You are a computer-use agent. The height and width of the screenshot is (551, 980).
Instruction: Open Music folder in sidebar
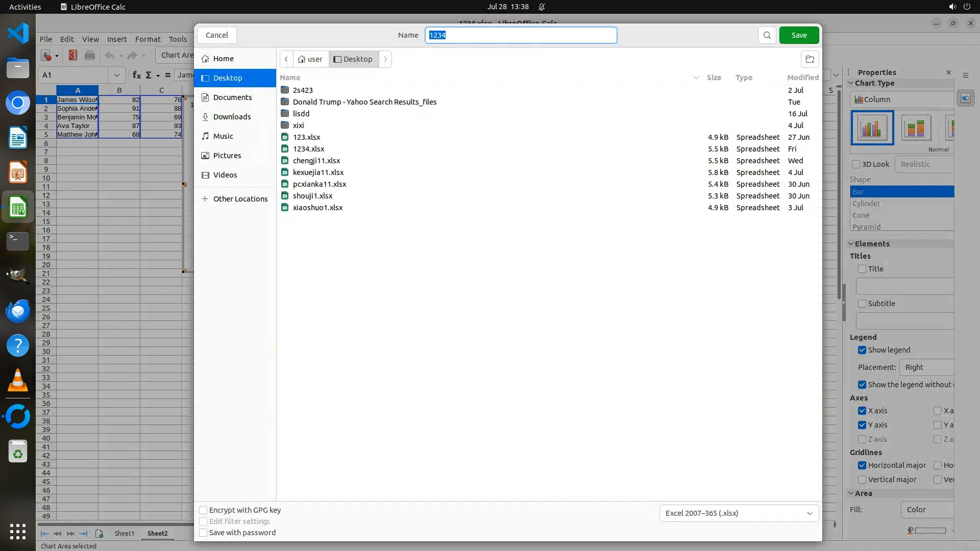pos(223,136)
